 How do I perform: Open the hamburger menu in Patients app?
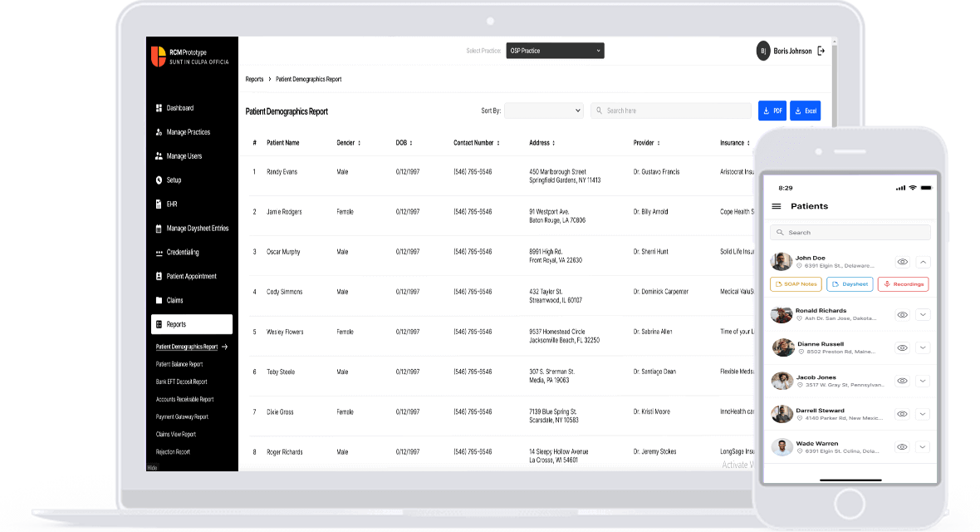777,206
